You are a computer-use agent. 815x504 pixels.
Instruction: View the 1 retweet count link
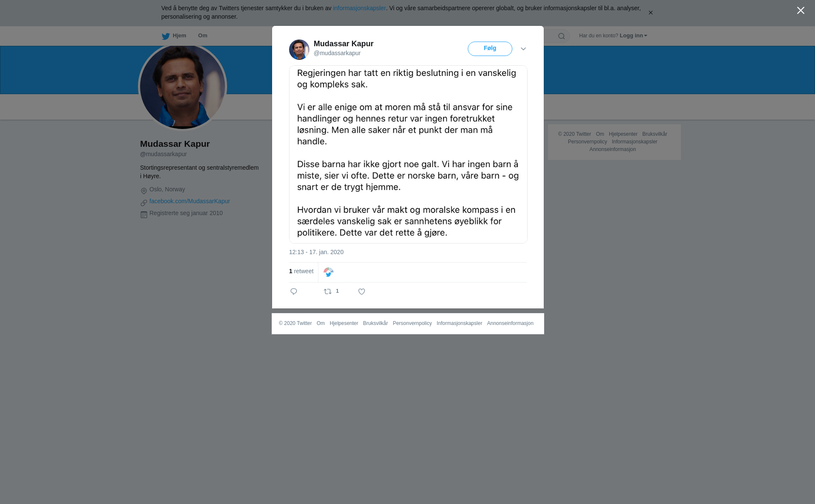point(301,271)
